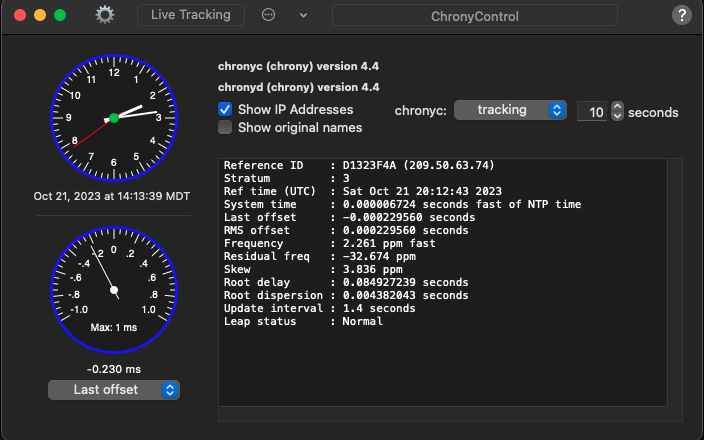Open the settings gear in the toolbar

(x=105, y=15)
